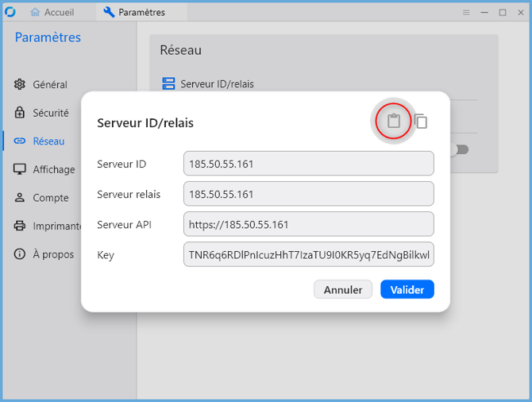The width and height of the screenshot is (532, 402).
Task: Click the Imprimante printer icon
Action: [x=20, y=226]
